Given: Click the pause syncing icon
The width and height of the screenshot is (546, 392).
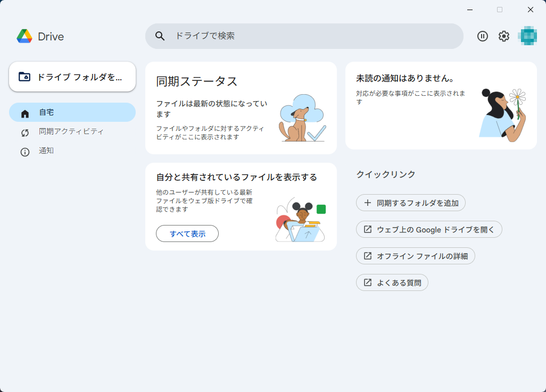Looking at the screenshot, I should pyautogui.click(x=483, y=36).
